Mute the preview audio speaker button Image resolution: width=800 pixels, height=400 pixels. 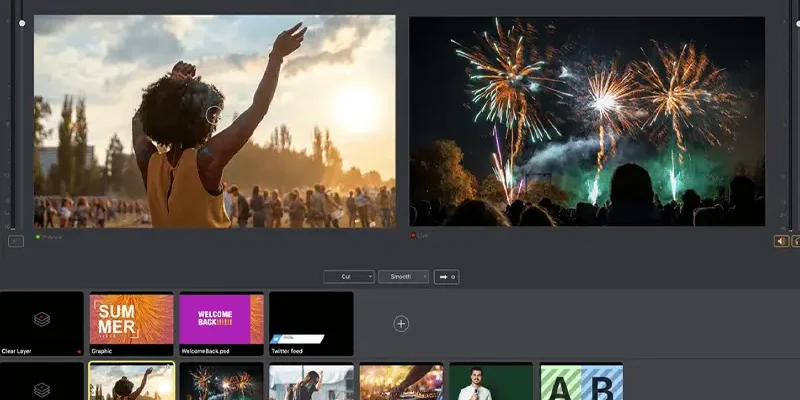pos(16,241)
